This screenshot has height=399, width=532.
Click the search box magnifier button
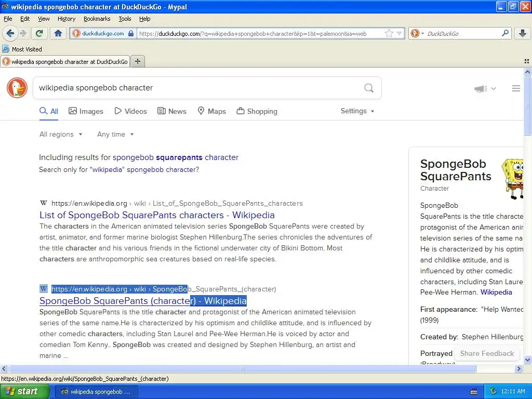click(369, 88)
